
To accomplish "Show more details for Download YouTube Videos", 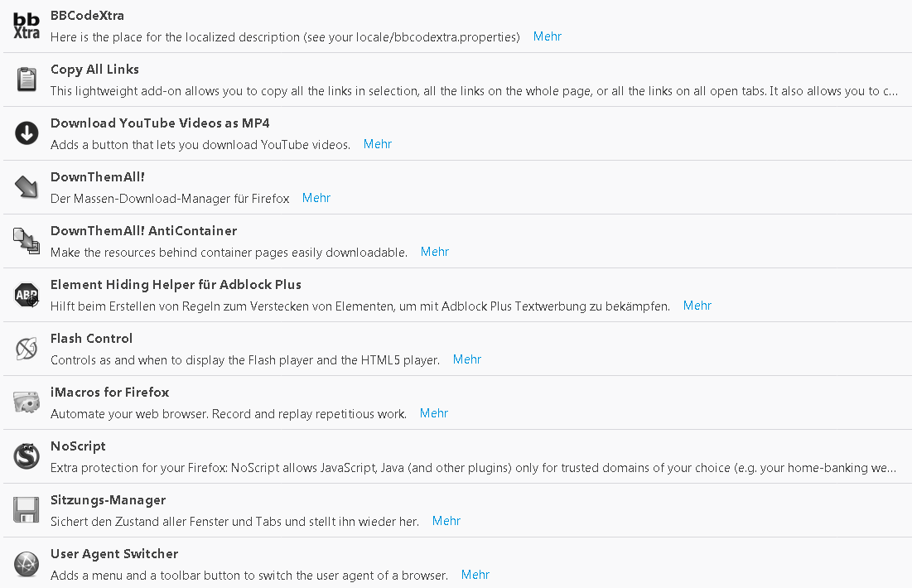I will (x=378, y=144).
